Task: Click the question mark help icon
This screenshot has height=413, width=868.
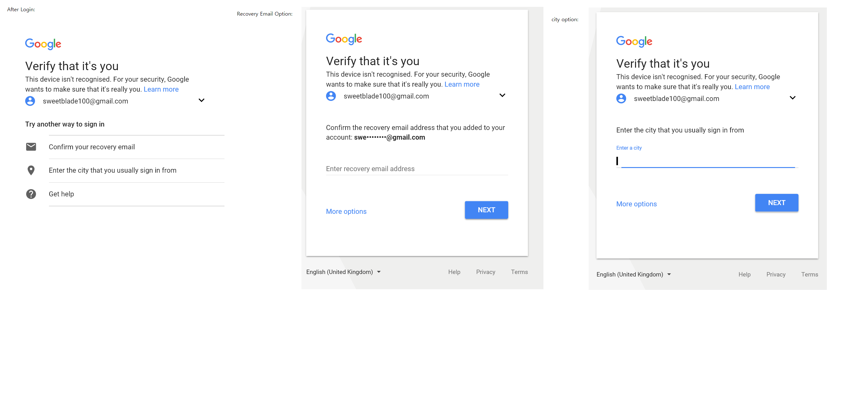Action: [x=31, y=194]
